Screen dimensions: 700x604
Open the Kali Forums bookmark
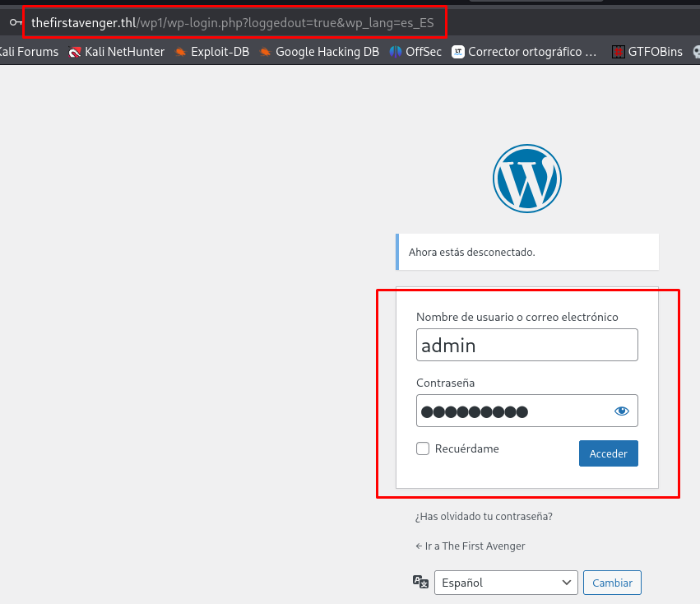click(x=29, y=52)
